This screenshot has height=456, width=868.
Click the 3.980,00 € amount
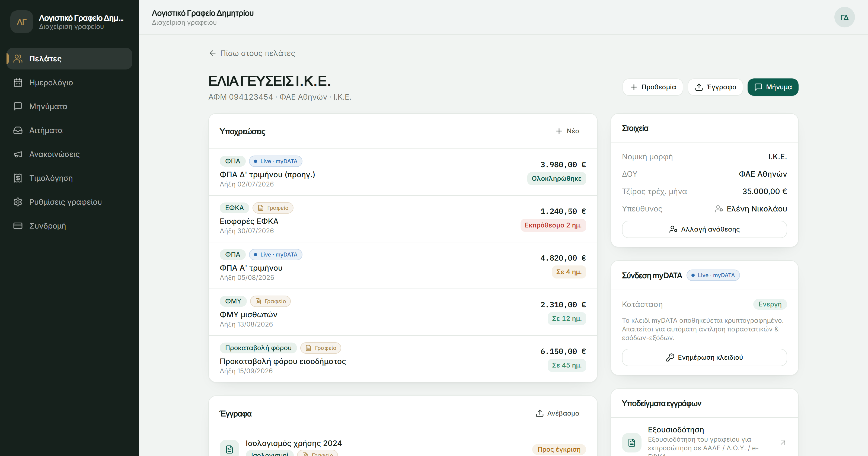pyautogui.click(x=563, y=164)
